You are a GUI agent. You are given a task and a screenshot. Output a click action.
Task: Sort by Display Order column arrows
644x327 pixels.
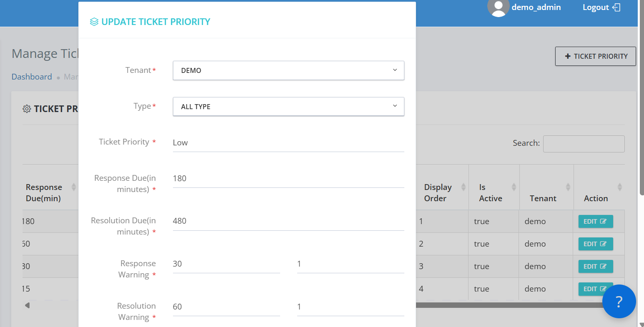point(463,187)
